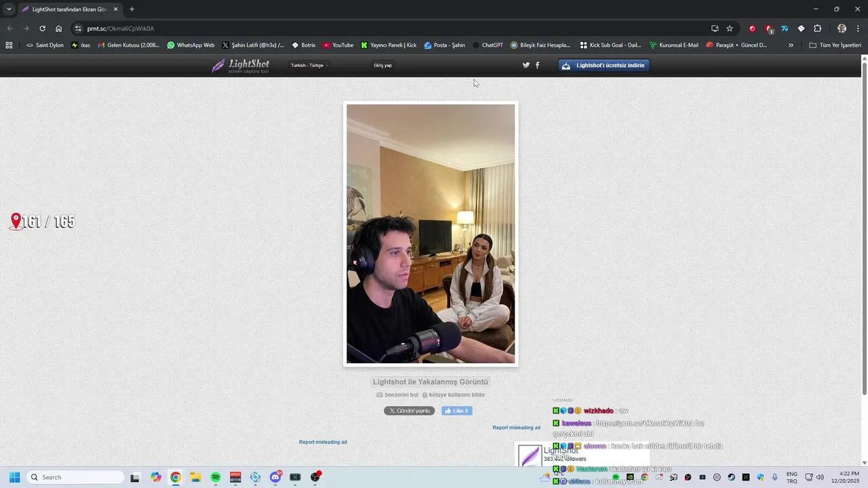
Task: Open the WhatsApp Web bookmark
Action: click(x=191, y=45)
